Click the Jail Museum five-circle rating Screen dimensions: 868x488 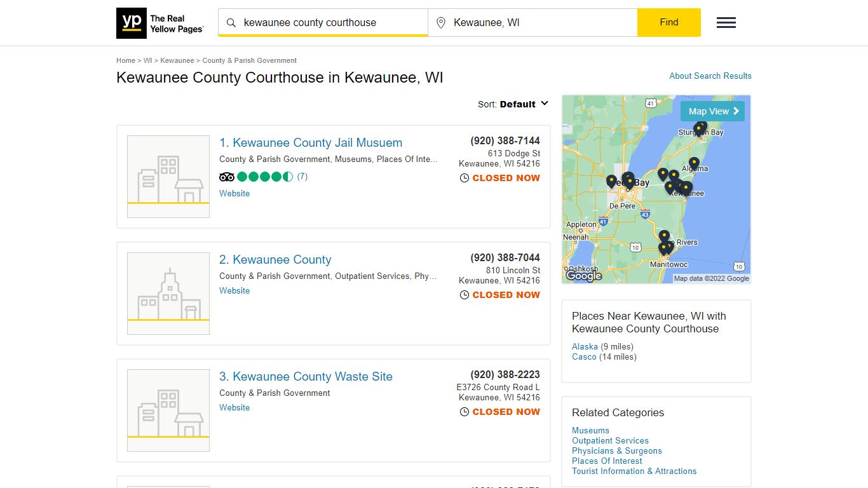pyautogui.click(x=265, y=177)
